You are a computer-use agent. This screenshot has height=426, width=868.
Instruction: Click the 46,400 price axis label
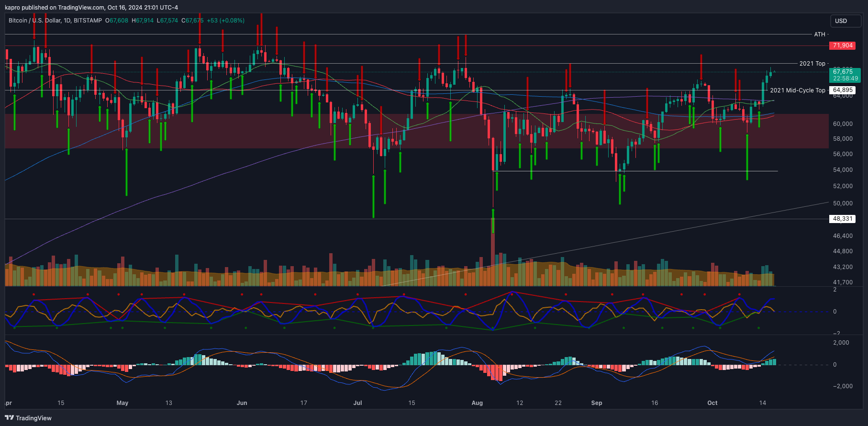click(843, 236)
